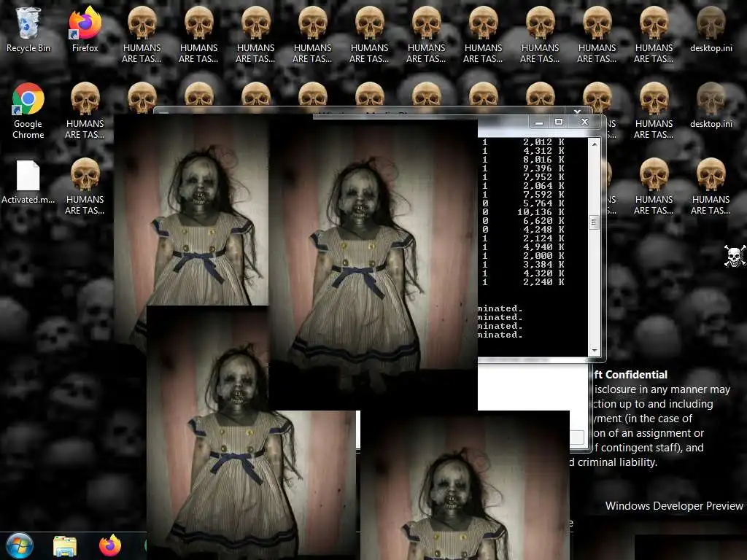The height and width of the screenshot is (560, 747).
Task: Click the console scrollbar down arrow
Action: click(594, 351)
